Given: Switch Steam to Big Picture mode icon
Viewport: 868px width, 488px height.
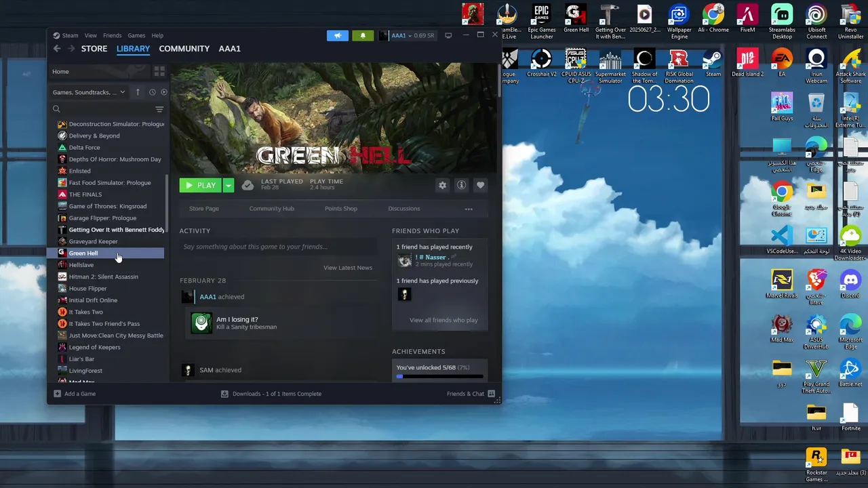Looking at the screenshot, I should point(448,35).
